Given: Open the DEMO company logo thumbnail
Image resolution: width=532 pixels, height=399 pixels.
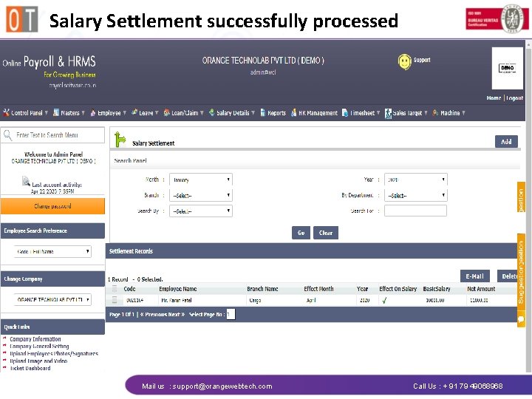Looking at the screenshot, I should [x=507, y=68].
